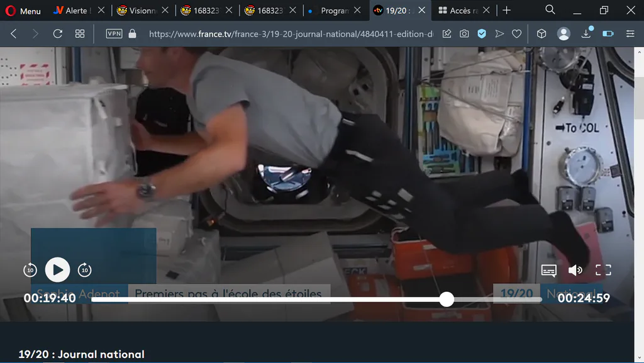The image size is (644, 363).
Task: Switch the video to fullscreen
Action: click(603, 270)
